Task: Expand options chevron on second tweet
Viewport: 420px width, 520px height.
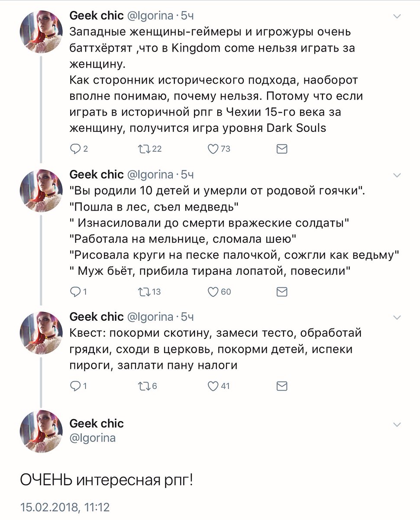Action: coord(396,175)
